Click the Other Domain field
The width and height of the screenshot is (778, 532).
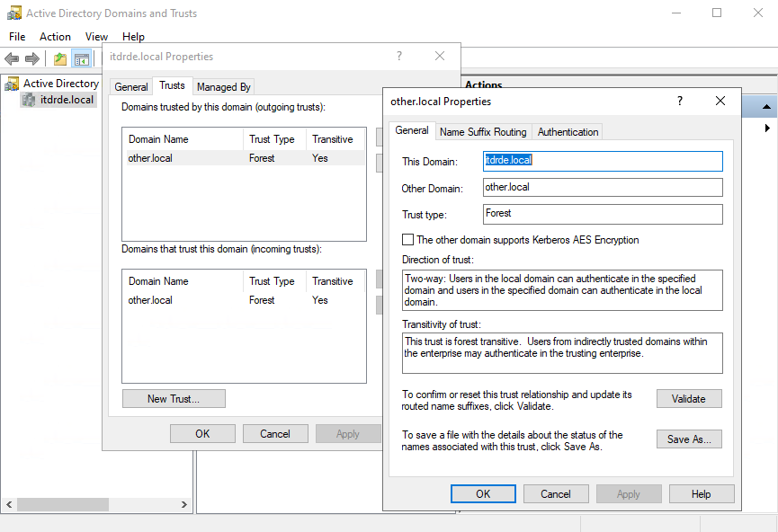603,188
